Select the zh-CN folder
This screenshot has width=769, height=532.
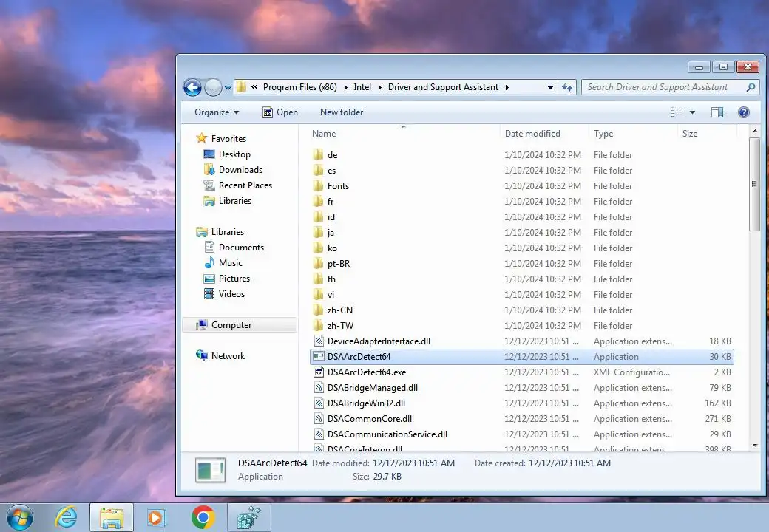[522, 310]
